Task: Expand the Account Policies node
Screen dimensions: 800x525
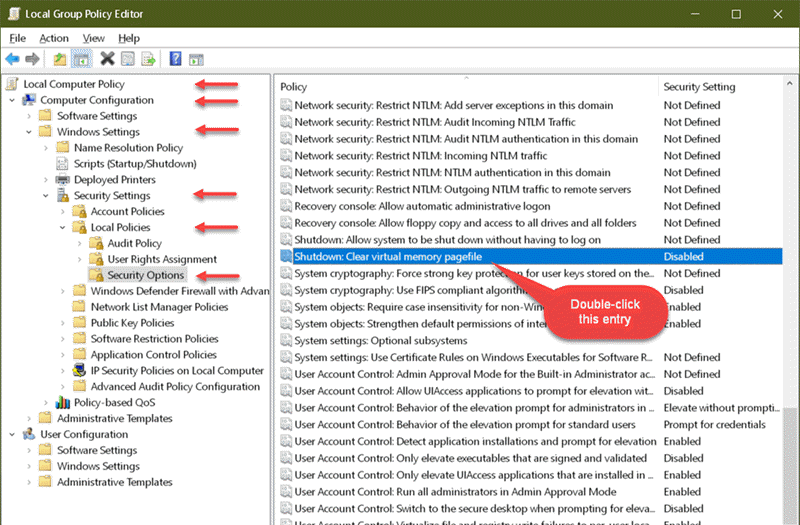Action: (63, 212)
